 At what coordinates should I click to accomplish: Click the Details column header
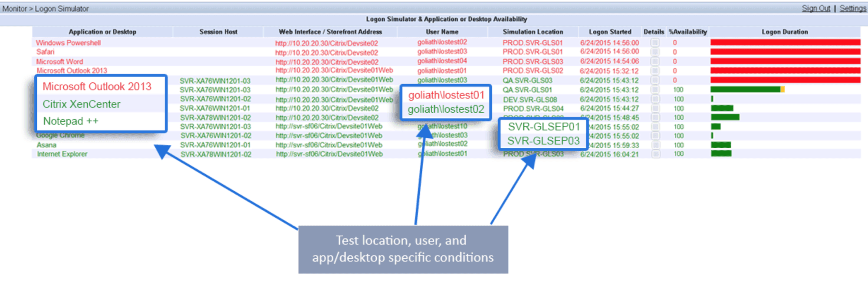(654, 32)
